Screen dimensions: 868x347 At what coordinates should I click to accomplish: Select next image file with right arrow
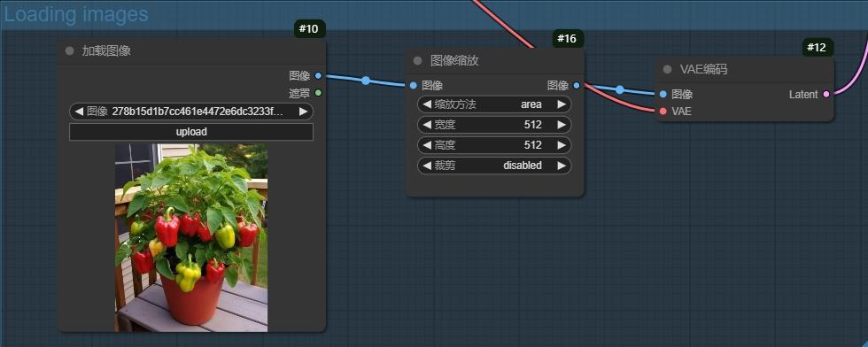303,112
